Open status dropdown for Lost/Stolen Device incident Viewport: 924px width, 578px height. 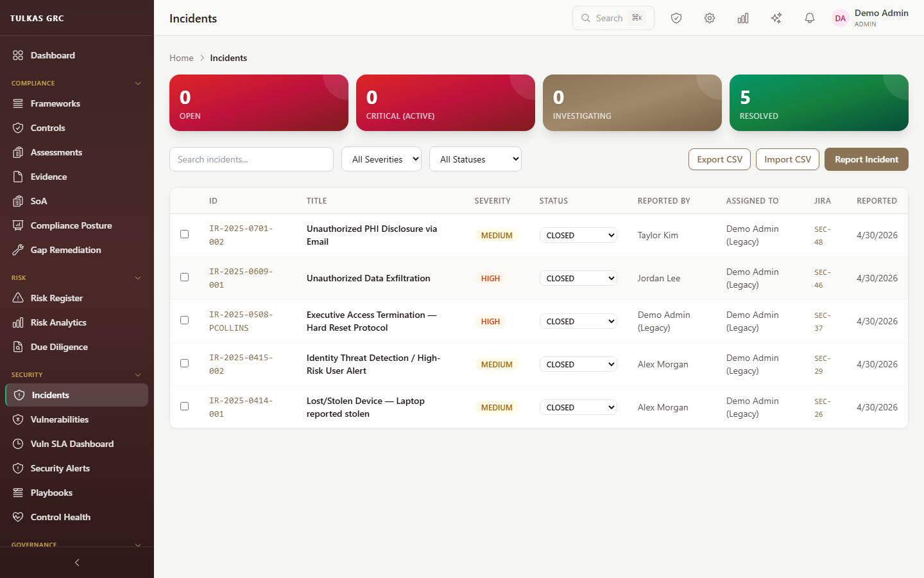[x=578, y=407]
